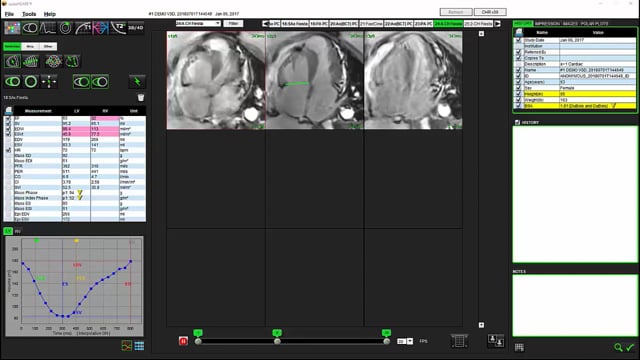Expand the FPS value dropdown
This screenshot has height=360, width=640.
click(x=410, y=341)
